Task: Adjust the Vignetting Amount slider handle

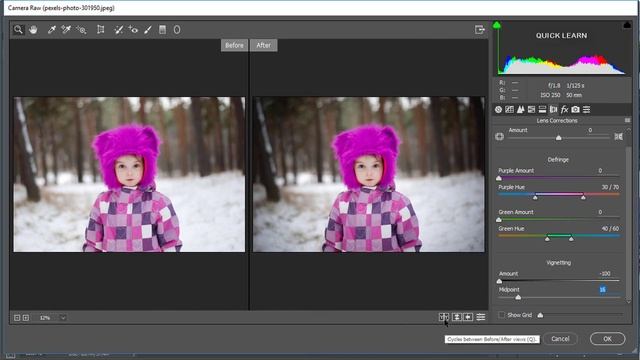Action: click(499, 281)
